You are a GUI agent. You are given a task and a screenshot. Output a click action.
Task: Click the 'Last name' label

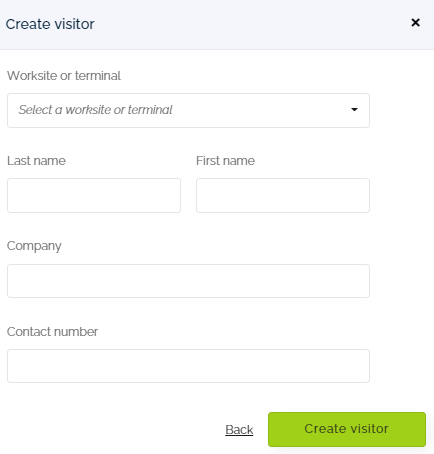(36, 161)
